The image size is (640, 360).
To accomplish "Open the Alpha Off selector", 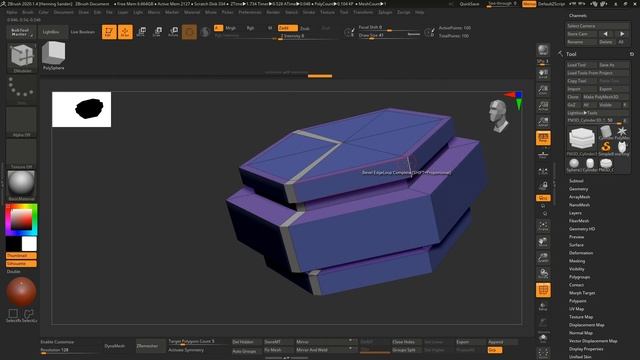I will [x=21, y=122].
